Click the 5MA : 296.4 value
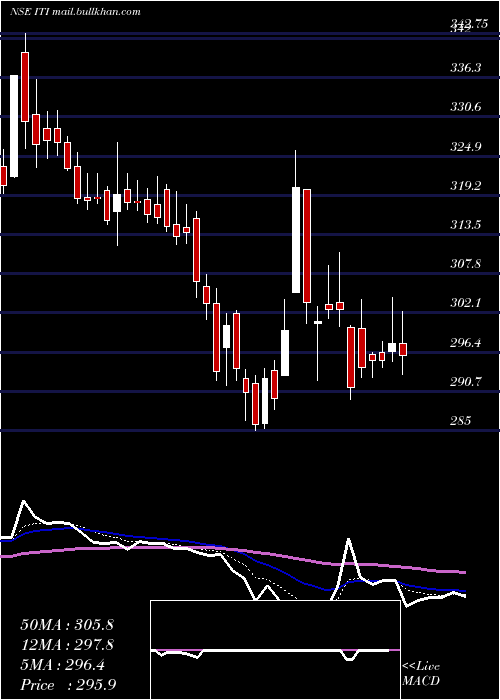 [62, 665]
